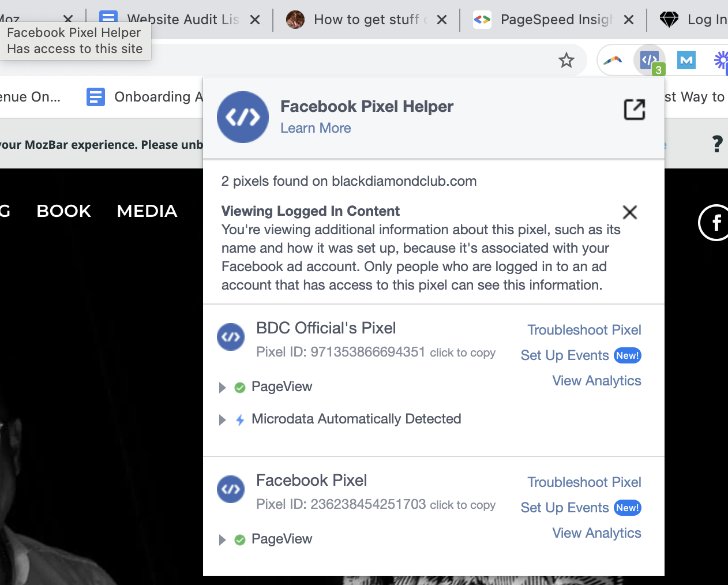Switch to the PageSpeed Insights tab

point(553,20)
